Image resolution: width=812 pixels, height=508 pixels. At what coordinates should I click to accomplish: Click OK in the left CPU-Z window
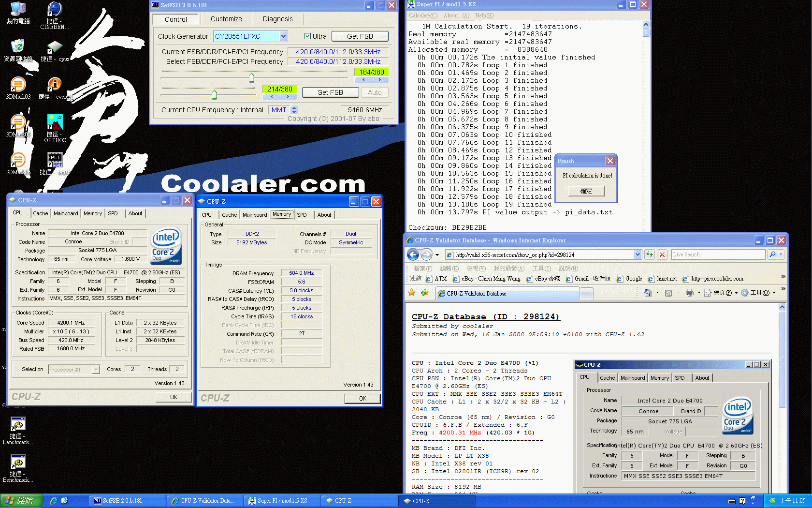click(x=174, y=397)
